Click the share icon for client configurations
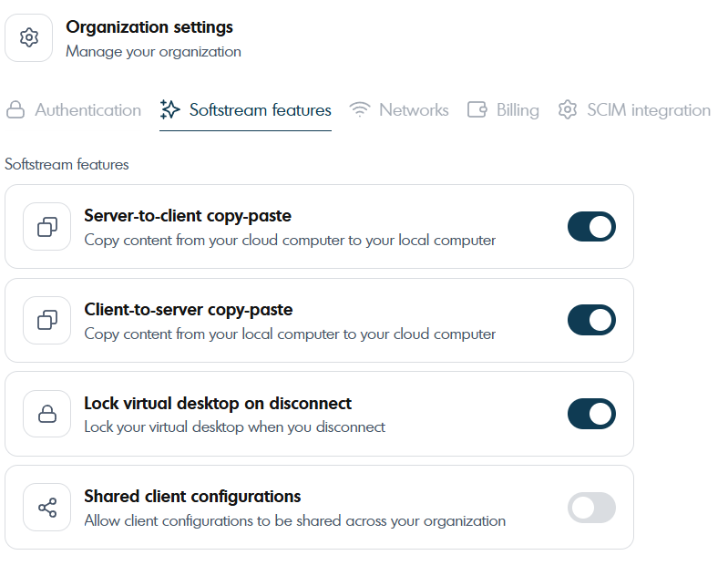The image size is (728, 586). coord(46,508)
